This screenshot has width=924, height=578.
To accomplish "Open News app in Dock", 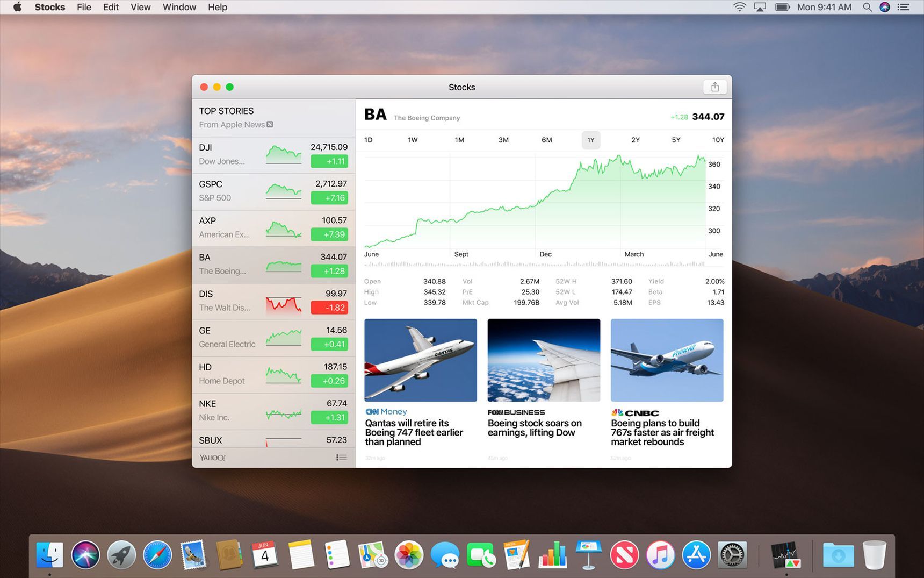I will coord(624,555).
